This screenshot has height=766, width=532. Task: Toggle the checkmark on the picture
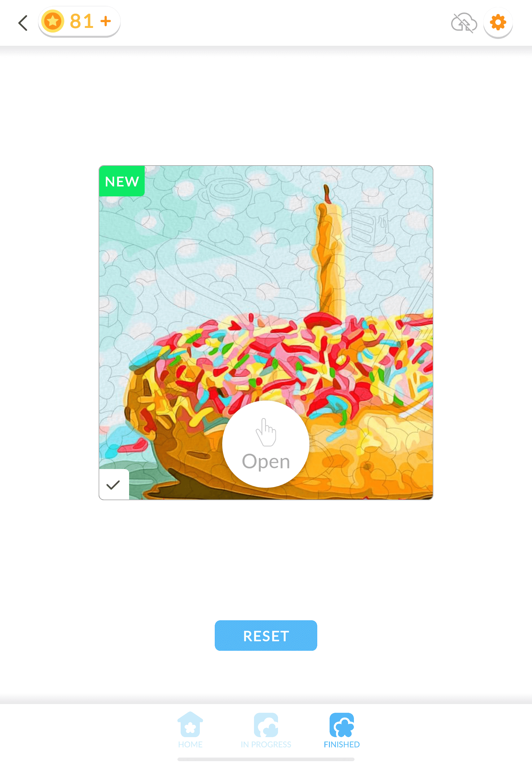click(x=114, y=484)
